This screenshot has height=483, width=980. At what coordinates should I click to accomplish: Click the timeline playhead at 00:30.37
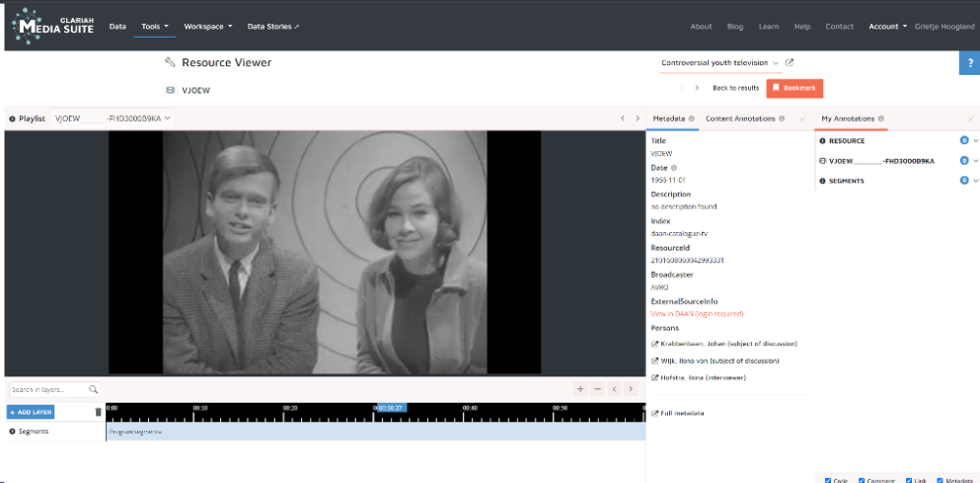pos(389,407)
